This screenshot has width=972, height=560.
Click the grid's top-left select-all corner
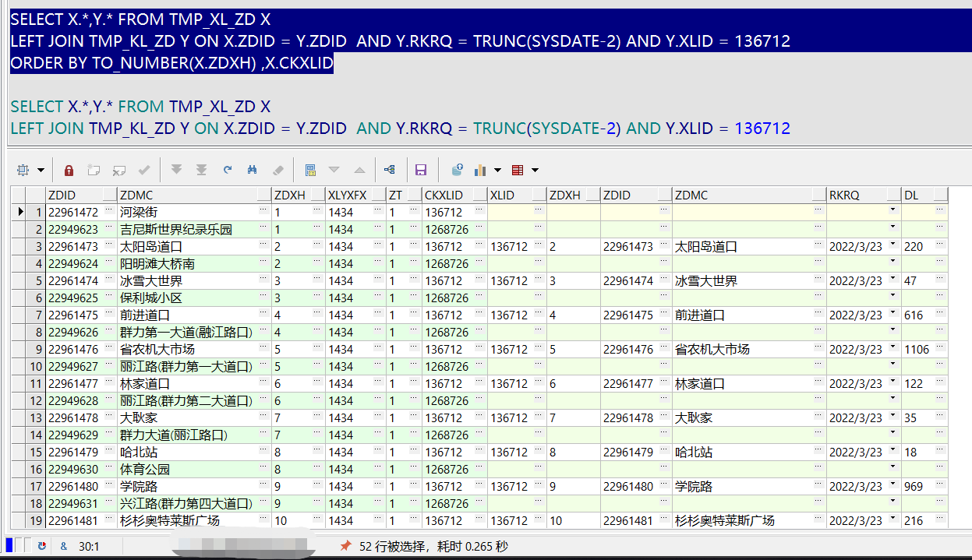pos(18,195)
